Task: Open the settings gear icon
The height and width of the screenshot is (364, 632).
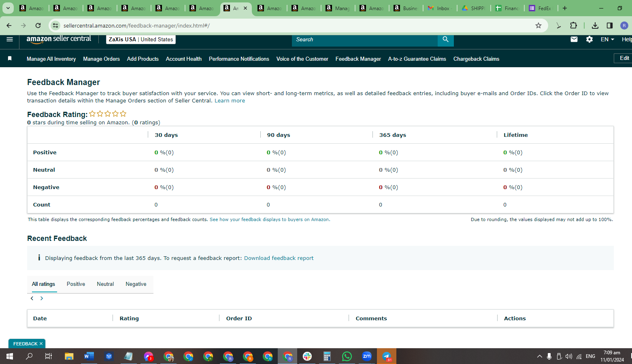Action: pos(589,39)
